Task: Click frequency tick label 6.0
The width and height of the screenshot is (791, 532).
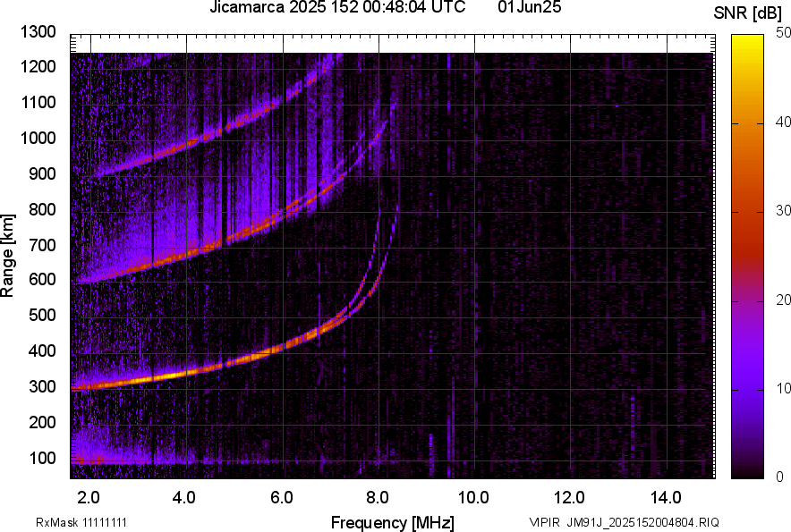Action: click(281, 498)
